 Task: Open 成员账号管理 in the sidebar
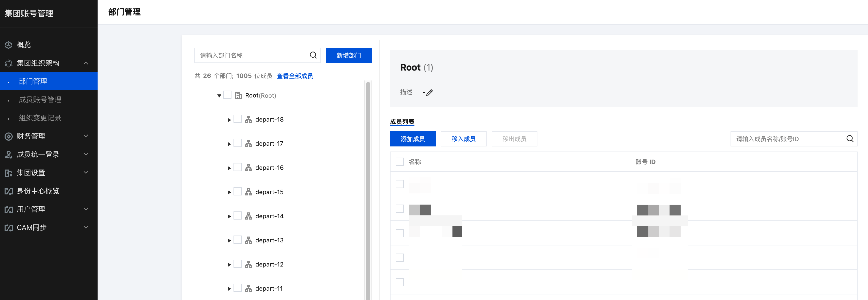coord(40,99)
